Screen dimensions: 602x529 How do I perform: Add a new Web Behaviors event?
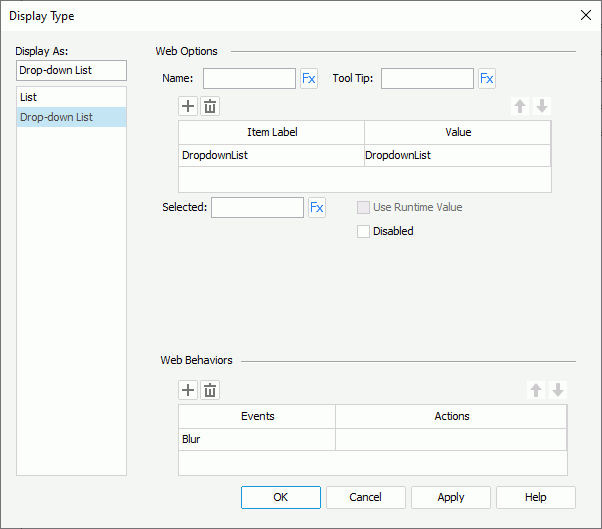tap(188, 390)
